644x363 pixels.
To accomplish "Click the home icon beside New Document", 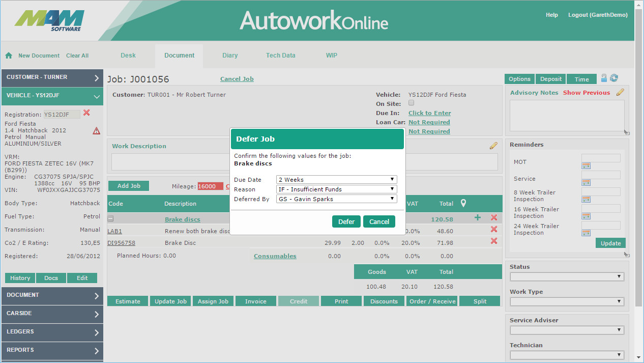I will click(x=9, y=55).
